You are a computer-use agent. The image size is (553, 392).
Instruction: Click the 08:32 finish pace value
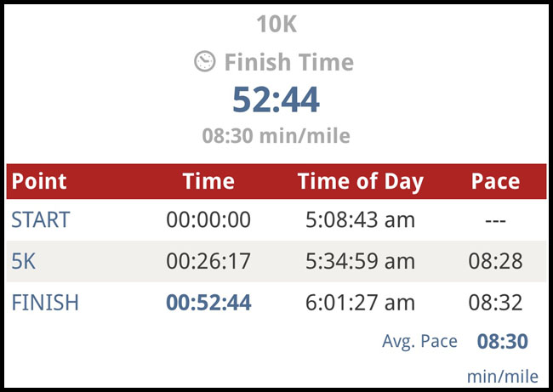(x=495, y=302)
